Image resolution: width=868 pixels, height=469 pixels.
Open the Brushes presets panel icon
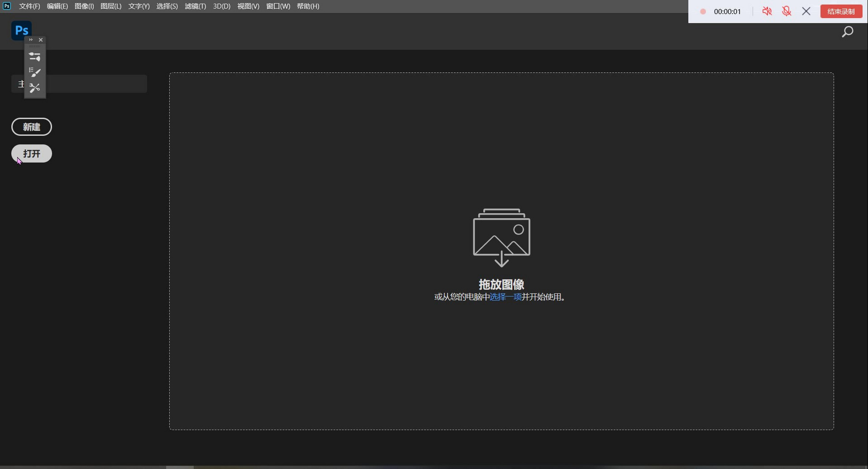pyautogui.click(x=35, y=72)
